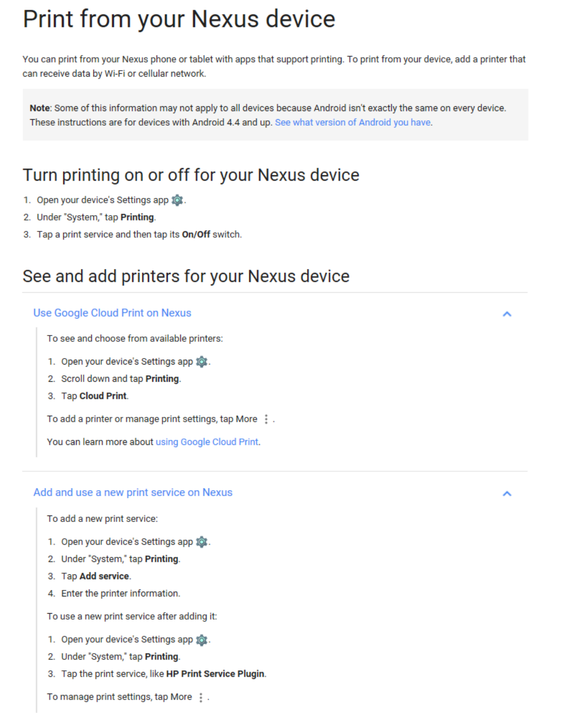The width and height of the screenshot is (565, 728).
Task: Click the Settings gear icon under Google Cloud Print steps
Action: (201, 361)
